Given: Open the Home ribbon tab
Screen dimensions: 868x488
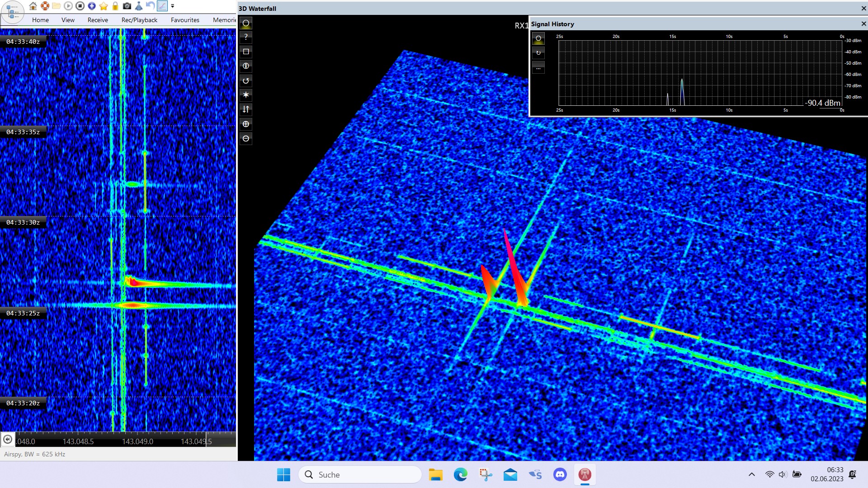Looking at the screenshot, I should tap(40, 20).
